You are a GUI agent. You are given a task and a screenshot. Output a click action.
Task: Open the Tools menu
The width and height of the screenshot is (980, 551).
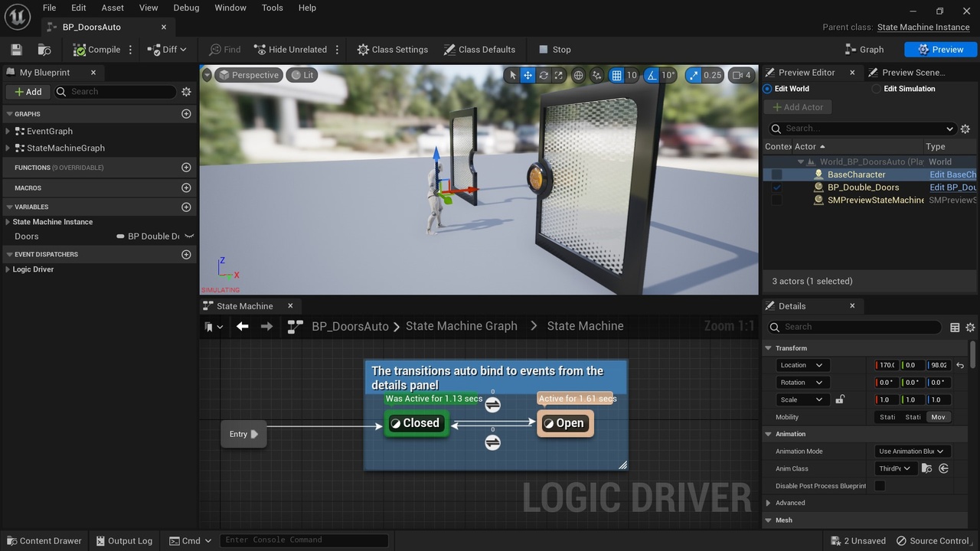pyautogui.click(x=272, y=8)
